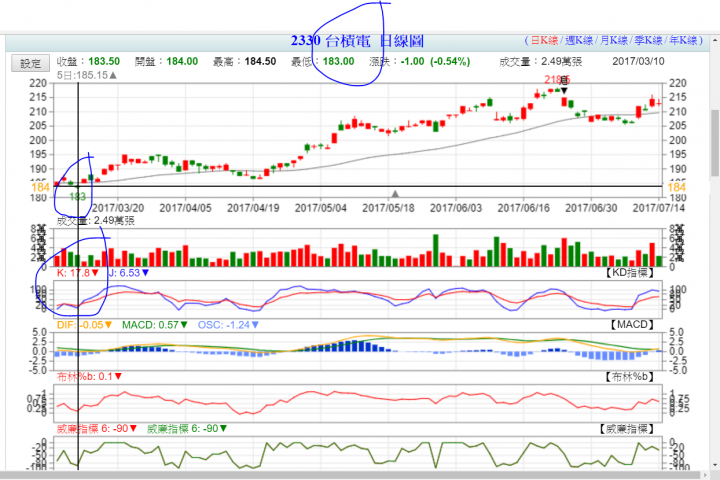Click the chart title 2330 台積電 日線圖
The image size is (720, 480).
(x=357, y=41)
